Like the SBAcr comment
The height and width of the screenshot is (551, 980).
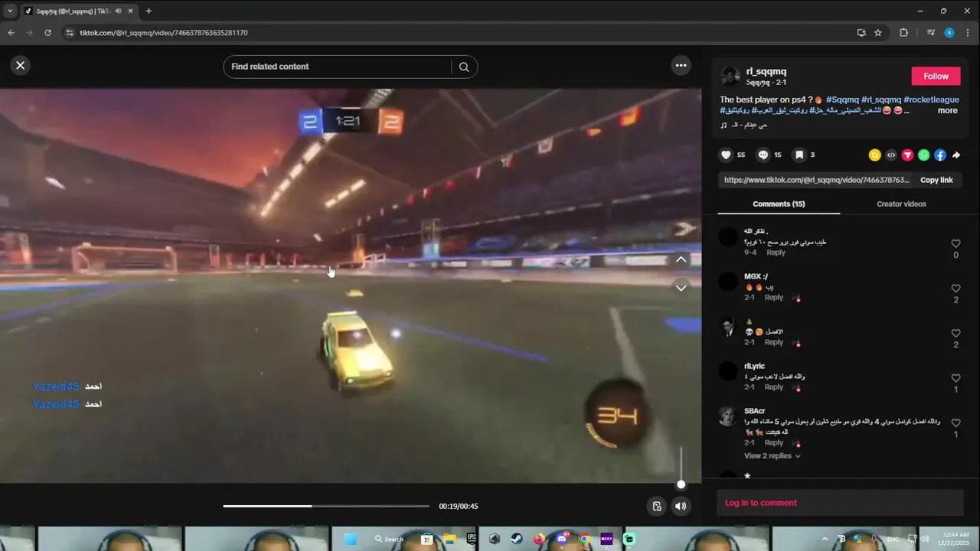[955, 422]
